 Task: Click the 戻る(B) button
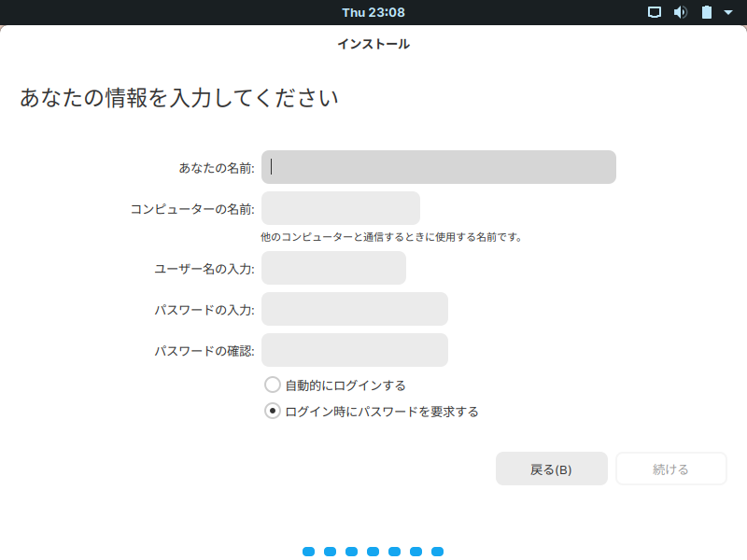pyautogui.click(x=552, y=469)
